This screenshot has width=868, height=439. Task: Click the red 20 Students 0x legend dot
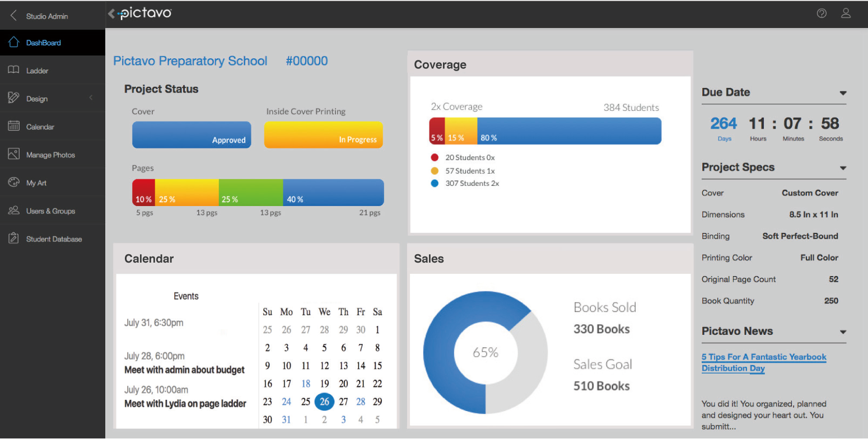435,157
